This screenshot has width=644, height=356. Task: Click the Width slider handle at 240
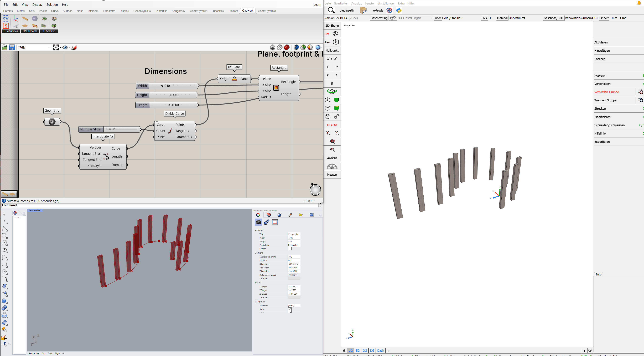(162, 86)
